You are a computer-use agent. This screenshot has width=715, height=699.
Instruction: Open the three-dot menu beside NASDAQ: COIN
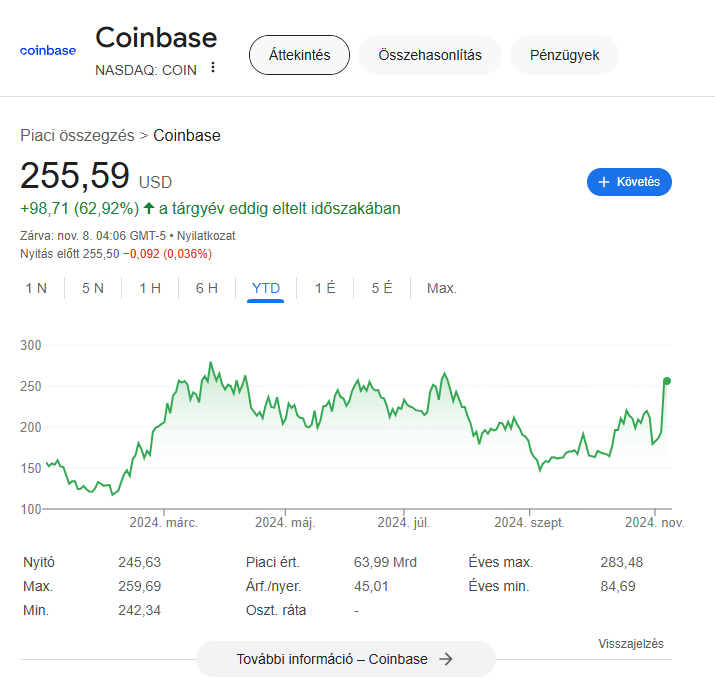click(212, 67)
